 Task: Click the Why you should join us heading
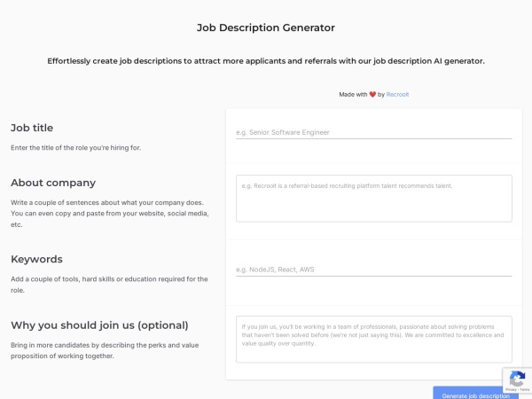coord(99,325)
